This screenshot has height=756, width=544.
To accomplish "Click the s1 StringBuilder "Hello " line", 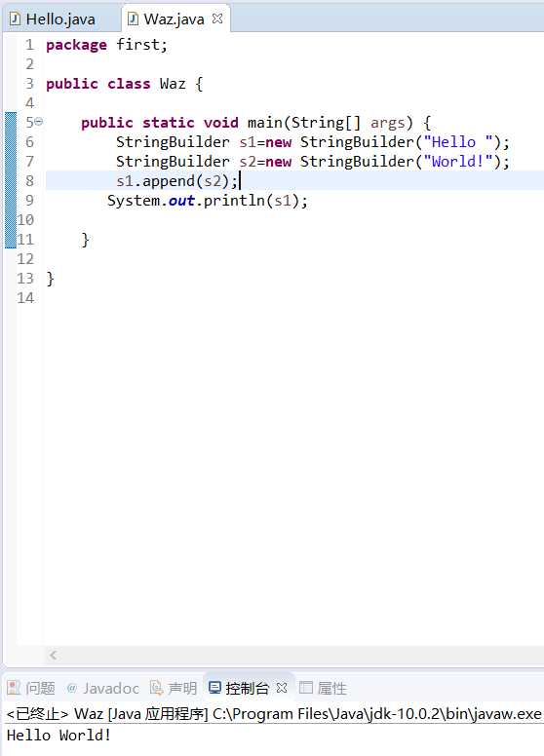I will click(x=313, y=142).
